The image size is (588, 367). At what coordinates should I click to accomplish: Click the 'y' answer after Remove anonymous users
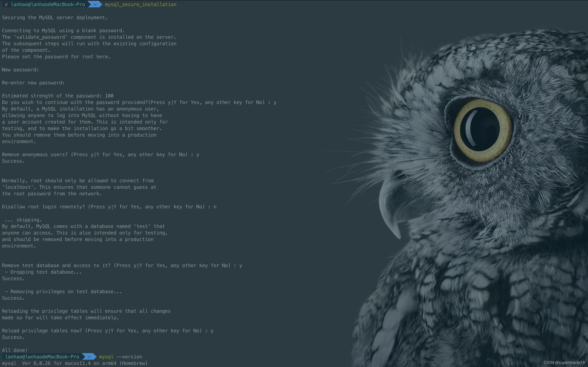pos(198,155)
